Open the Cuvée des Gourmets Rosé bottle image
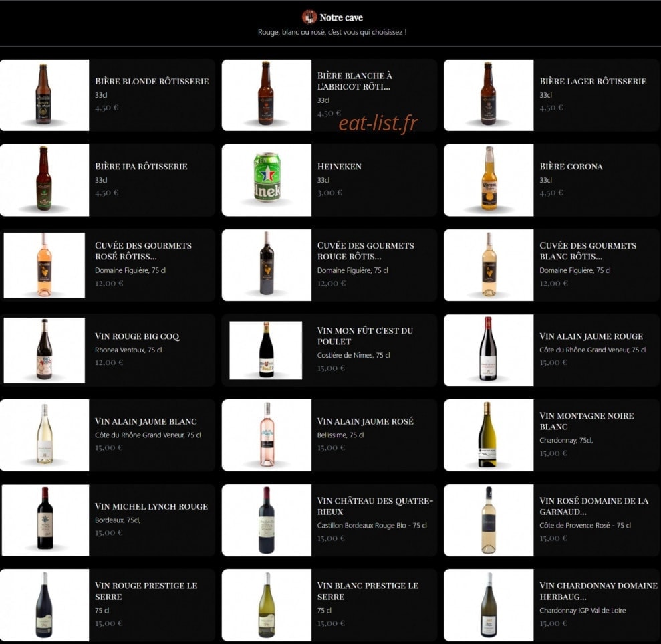Screen dimensions: 661x644 [x=44, y=265]
